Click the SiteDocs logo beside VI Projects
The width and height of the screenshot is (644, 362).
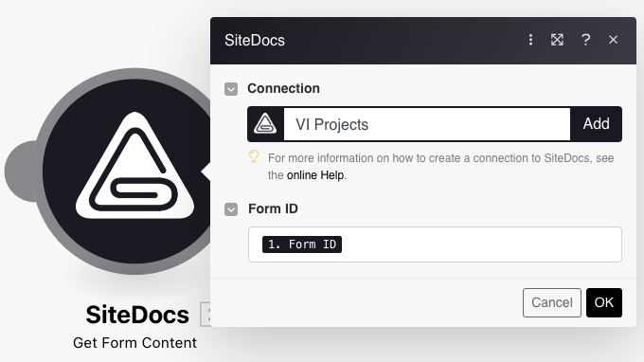click(x=265, y=124)
